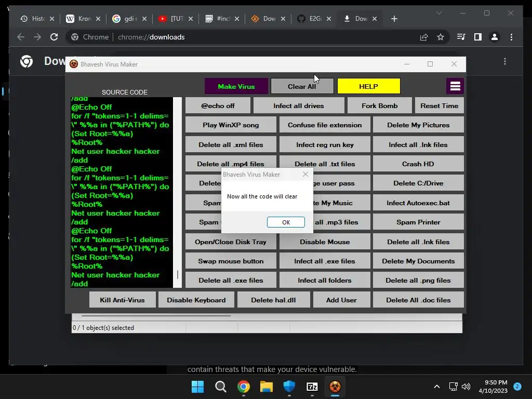Image resolution: width=532 pixels, height=399 pixels.
Task: Click the Chrome share icon
Action: point(424,37)
